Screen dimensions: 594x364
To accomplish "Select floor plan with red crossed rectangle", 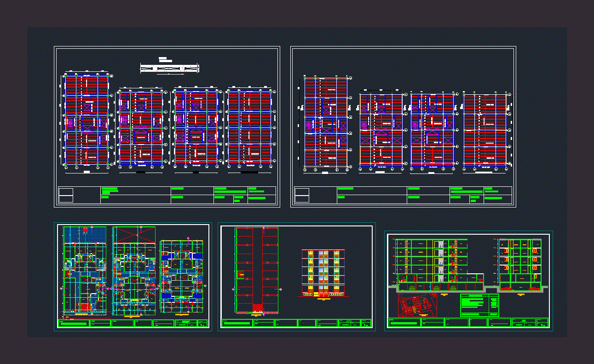I will (134, 271).
